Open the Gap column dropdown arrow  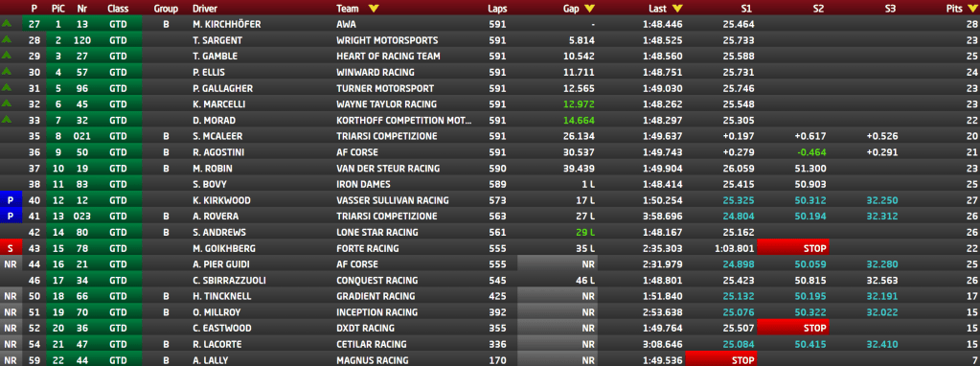pyautogui.click(x=589, y=9)
